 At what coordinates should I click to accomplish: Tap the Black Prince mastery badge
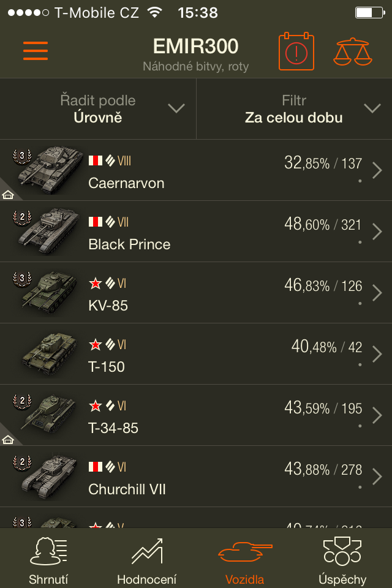(22, 217)
